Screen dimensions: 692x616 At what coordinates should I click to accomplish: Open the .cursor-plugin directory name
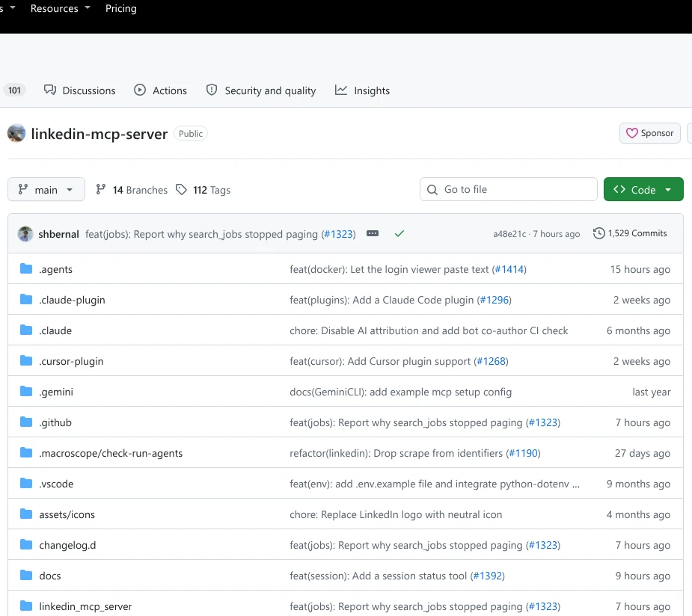tap(71, 361)
